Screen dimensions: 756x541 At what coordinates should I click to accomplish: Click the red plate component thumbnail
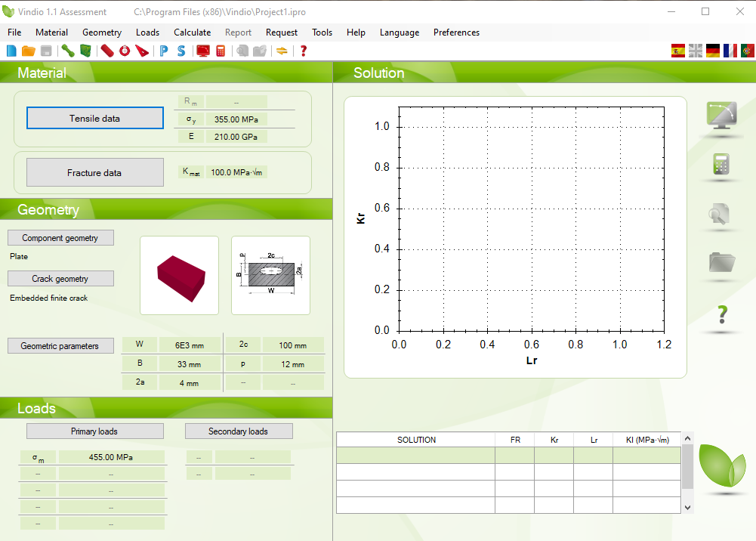[179, 275]
